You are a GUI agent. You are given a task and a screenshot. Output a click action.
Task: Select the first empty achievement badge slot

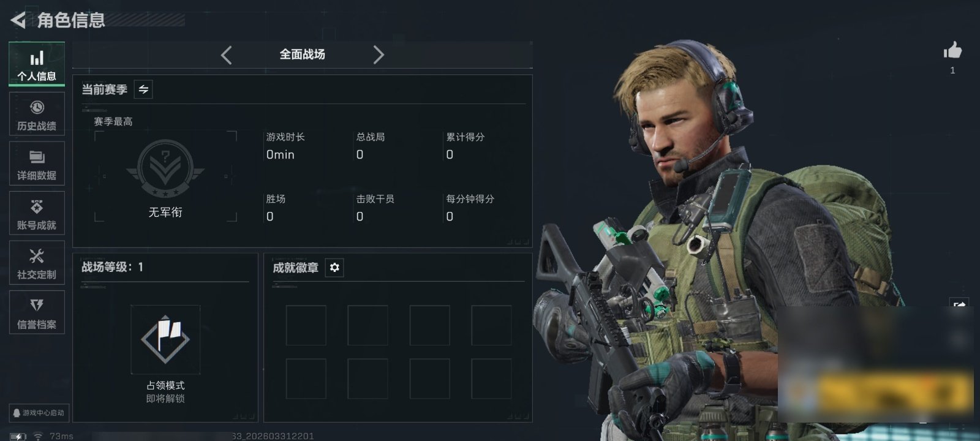point(306,325)
